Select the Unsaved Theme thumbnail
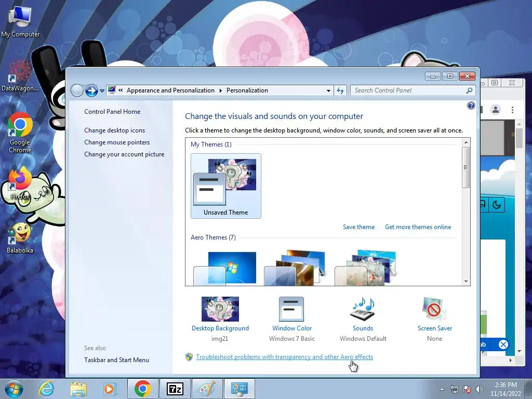 [225, 186]
